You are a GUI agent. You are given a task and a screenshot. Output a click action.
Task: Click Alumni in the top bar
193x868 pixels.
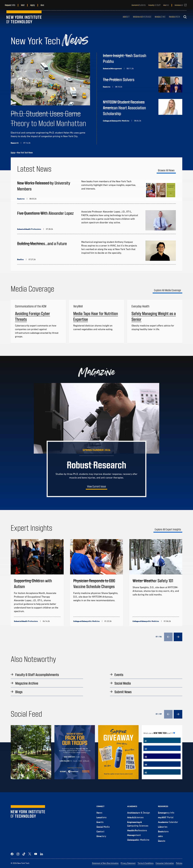pyautogui.click(x=166, y=5)
